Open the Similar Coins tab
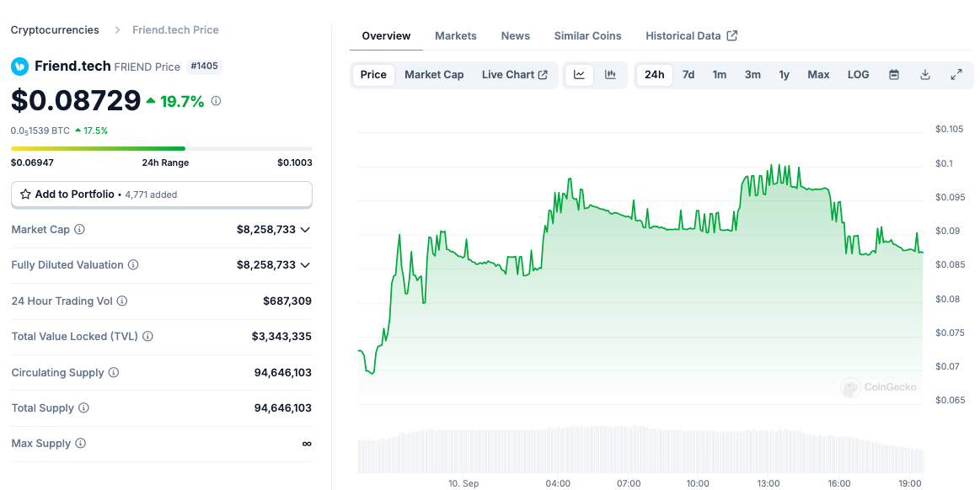The image size is (980, 490). click(587, 35)
